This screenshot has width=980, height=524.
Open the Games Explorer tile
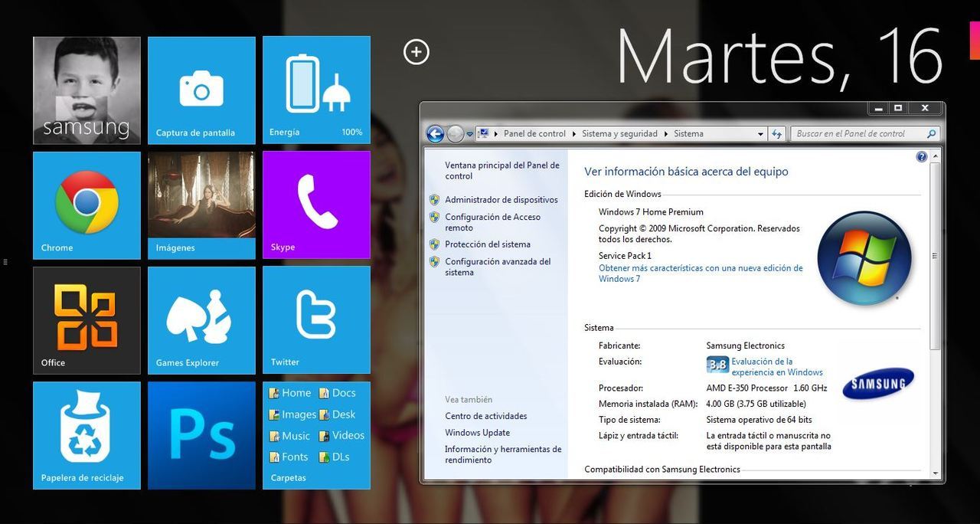[x=201, y=320]
